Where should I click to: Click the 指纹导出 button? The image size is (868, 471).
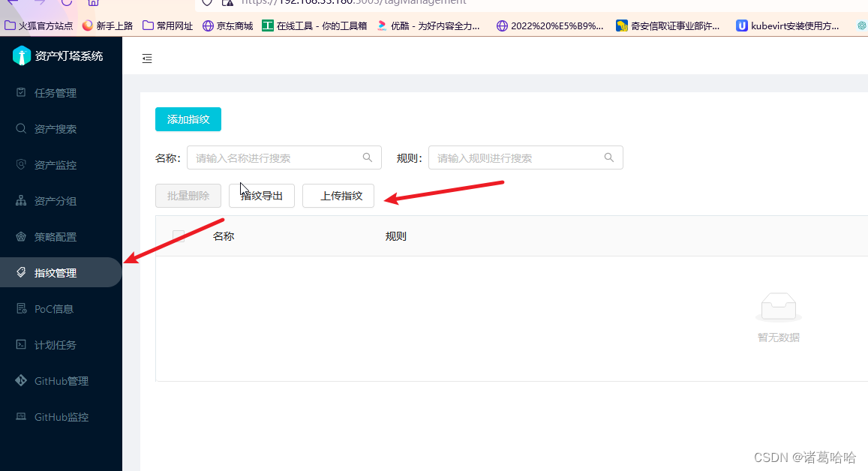point(262,196)
